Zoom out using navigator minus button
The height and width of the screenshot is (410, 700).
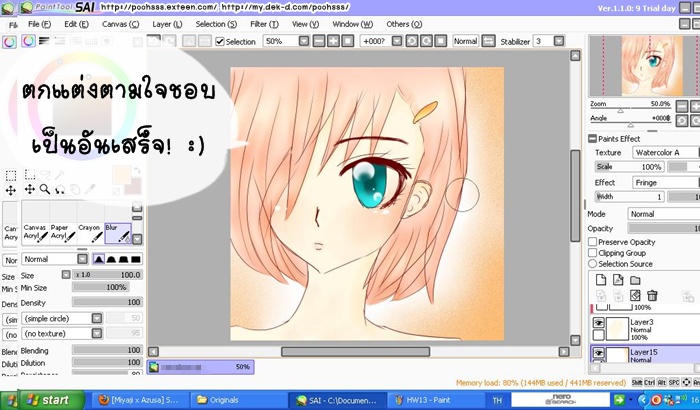pyautogui.click(x=682, y=106)
